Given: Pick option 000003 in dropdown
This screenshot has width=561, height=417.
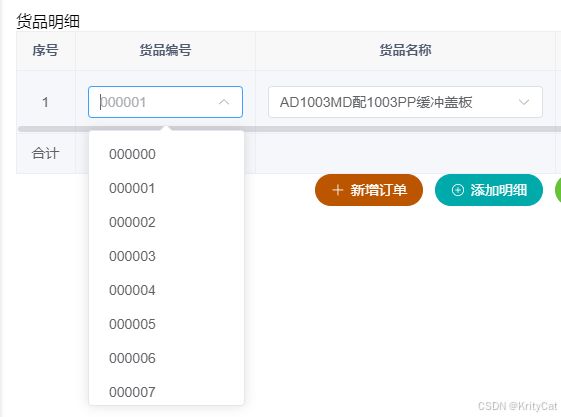Looking at the screenshot, I should pos(166,256).
